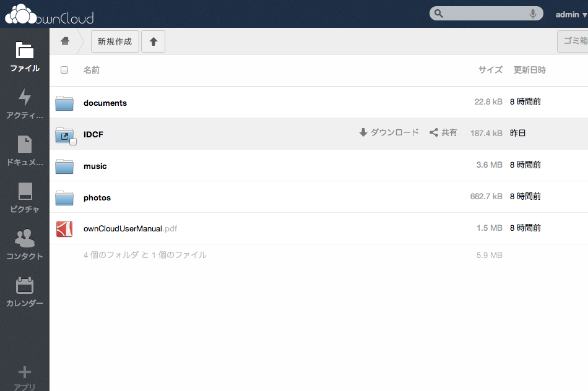Click the 昨日 modified date
Viewport: 588px width, 391px height.
pyautogui.click(x=518, y=133)
